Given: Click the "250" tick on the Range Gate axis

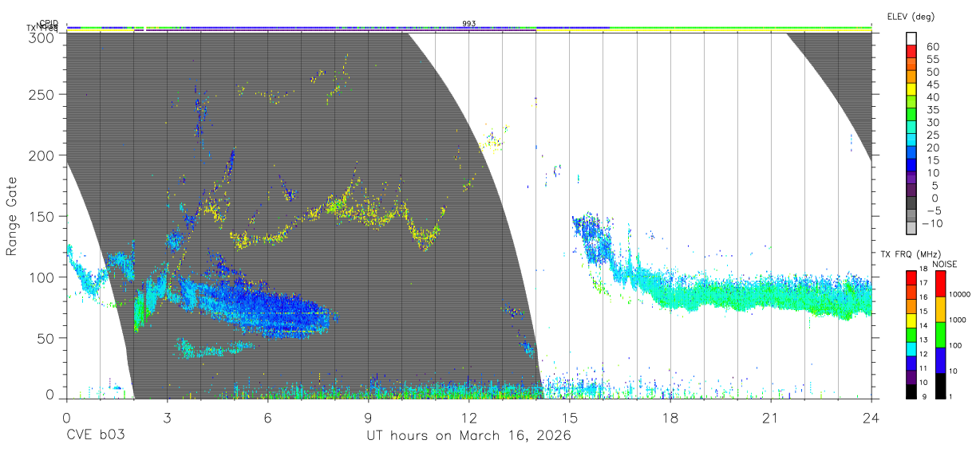Looking at the screenshot, I should (41, 94).
